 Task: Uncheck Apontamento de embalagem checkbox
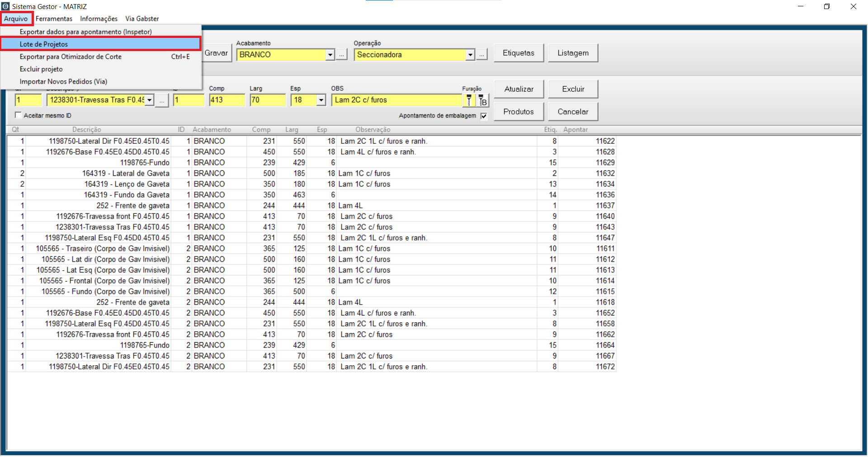pyautogui.click(x=484, y=116)
